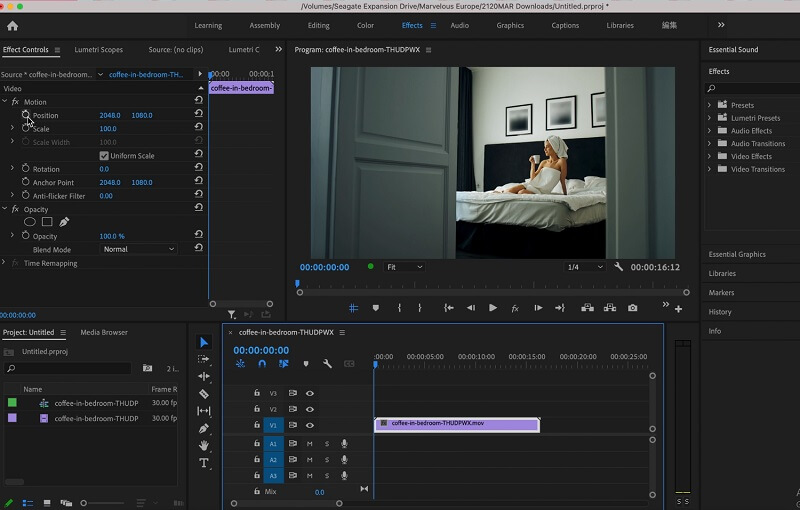Expand the Rotation property
This screenshot has height=510, width=800.
pyautogui.click(x=12, y=168)
